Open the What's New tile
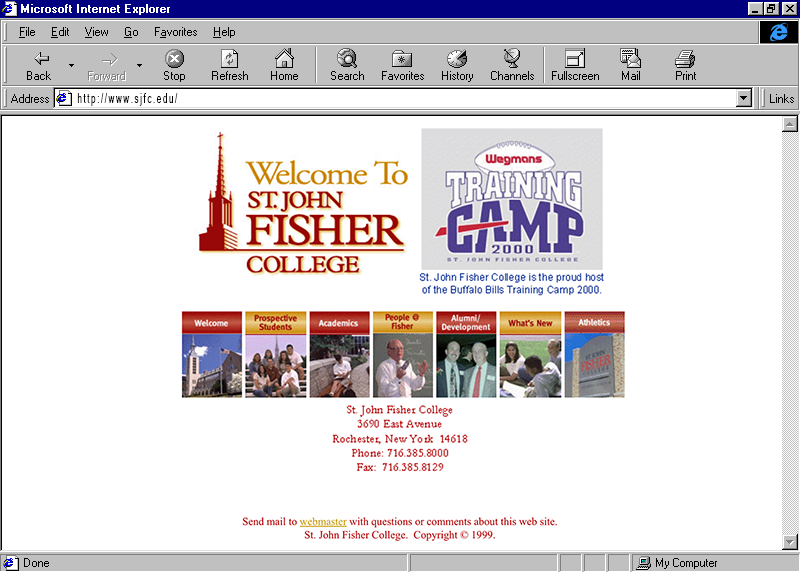Viewport: 800px width, 572px height. tap(530, 354)
